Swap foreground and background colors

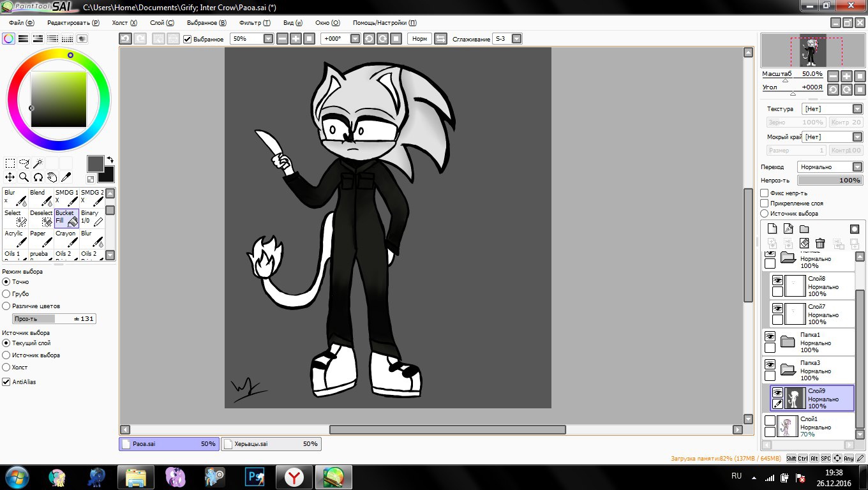110,160
